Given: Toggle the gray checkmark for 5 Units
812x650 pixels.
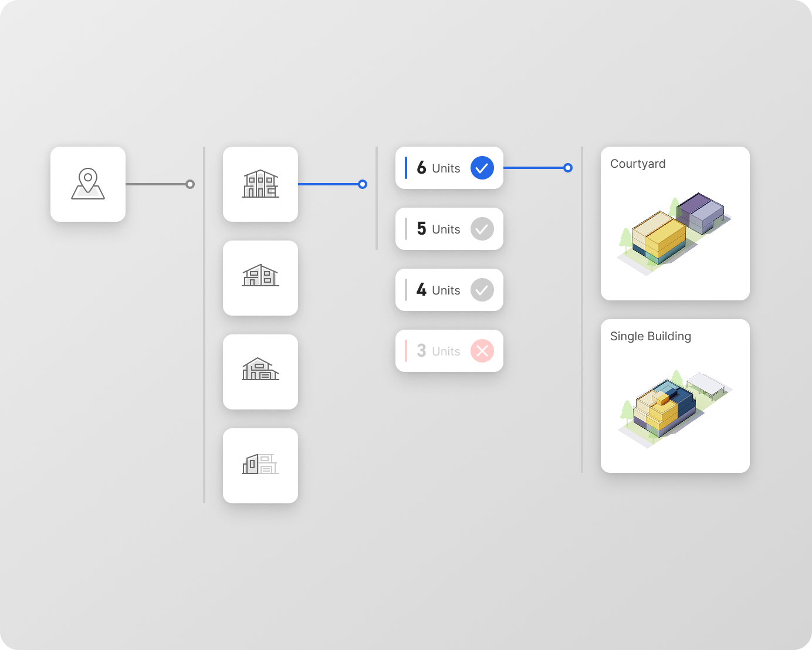Looking at the screenshot, I should point(482,229).
